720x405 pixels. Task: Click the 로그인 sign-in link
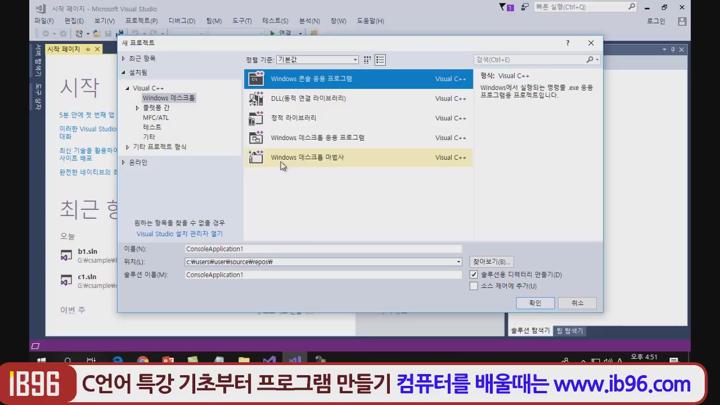(656, 21)
